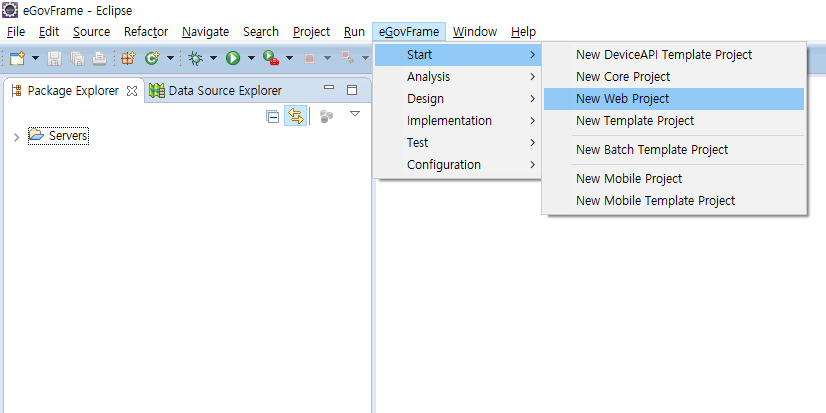Open the dropdown arrow beside the Run icon
This screenshot has width=826, height=413.
tap(250, 59)
